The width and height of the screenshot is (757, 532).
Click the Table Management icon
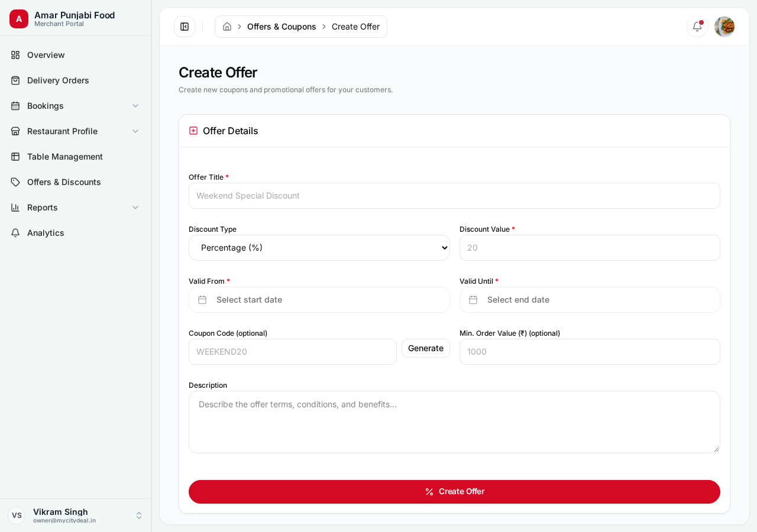(15, 157)
